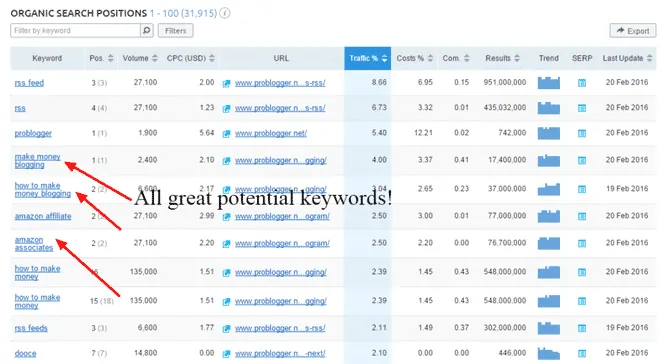Open the how to make money blogging keyword
660x364 pixels.
pyautogui.click(x=43, y=189)
